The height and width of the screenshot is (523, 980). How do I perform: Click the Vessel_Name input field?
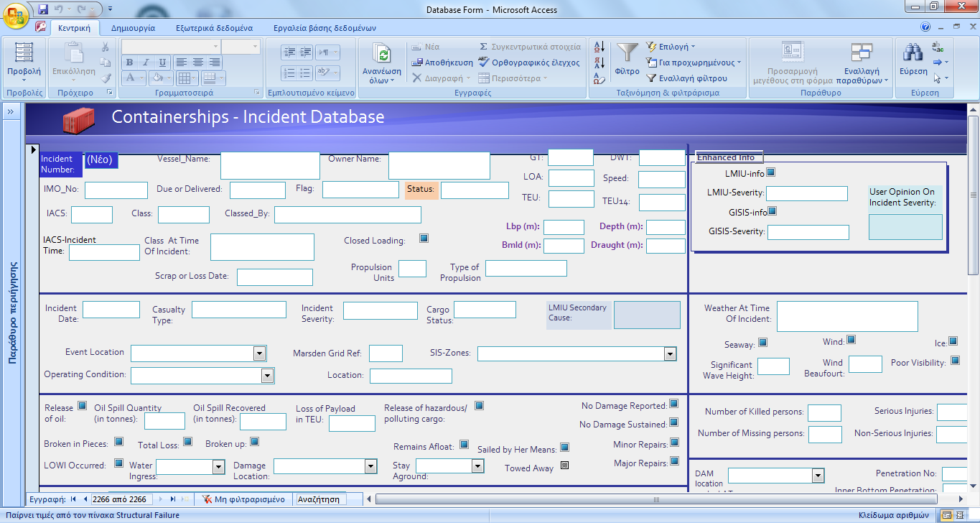point(270,165)
